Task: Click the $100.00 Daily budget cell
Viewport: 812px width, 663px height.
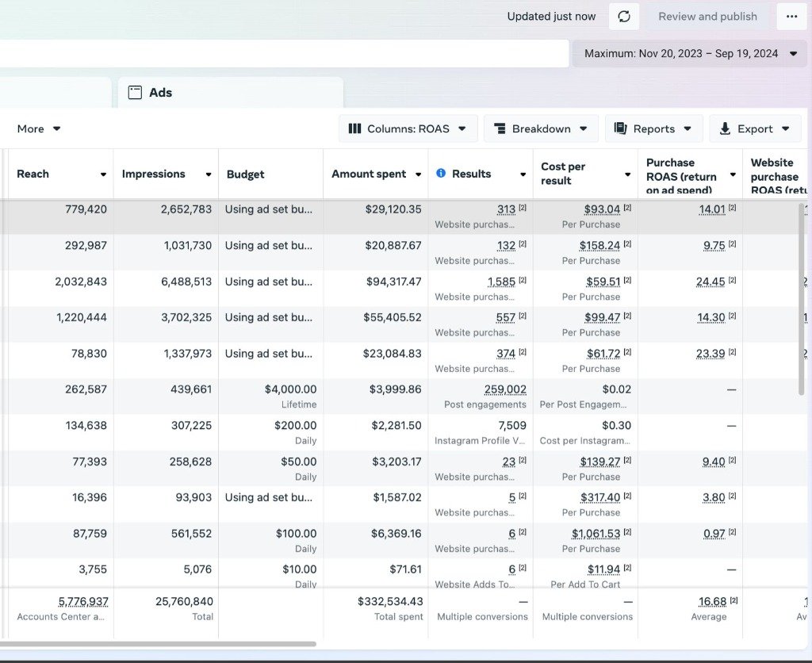Action: pos(296,534)
